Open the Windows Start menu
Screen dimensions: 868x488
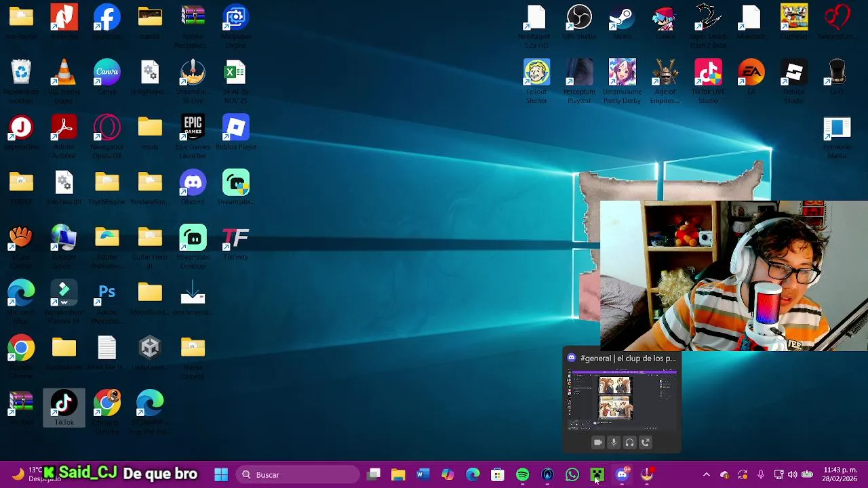[x=221, y=474]
